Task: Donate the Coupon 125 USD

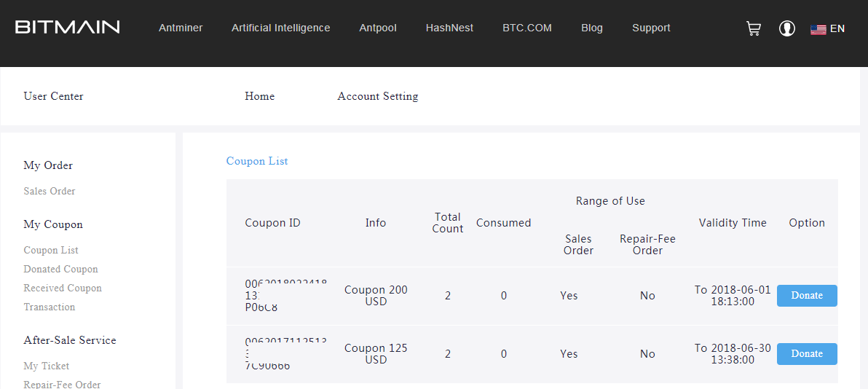Action: [807, 354]
